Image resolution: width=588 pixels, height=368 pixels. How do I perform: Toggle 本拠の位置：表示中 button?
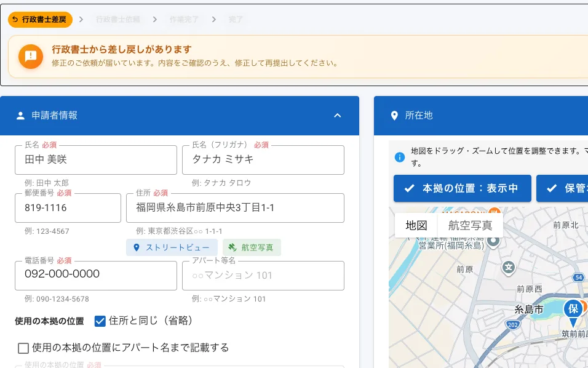tap(463, 188)
